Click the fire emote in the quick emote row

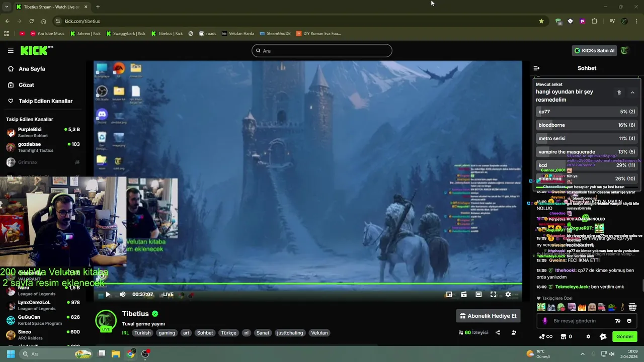point(582,307)
